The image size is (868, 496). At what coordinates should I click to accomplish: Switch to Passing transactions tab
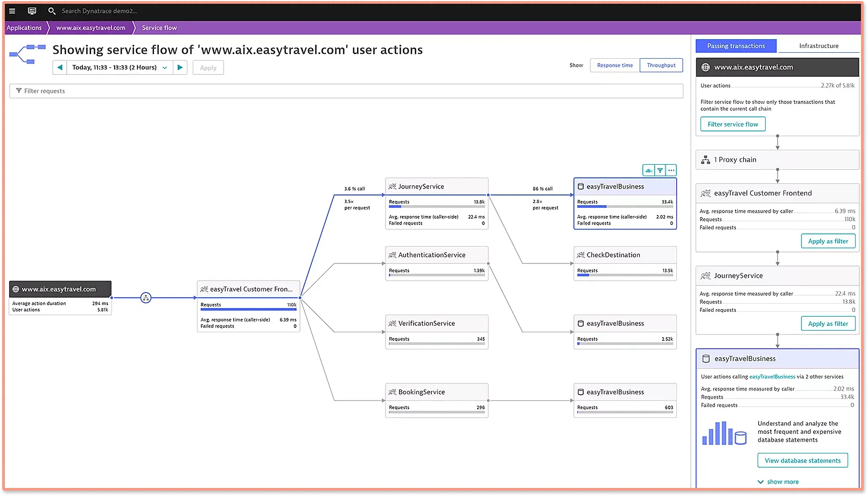(x=736, y=46)
